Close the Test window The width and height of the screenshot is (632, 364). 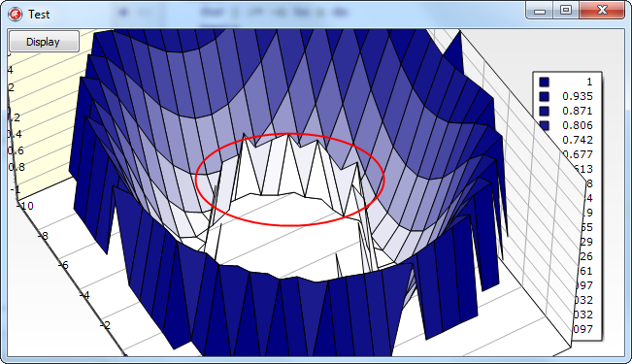tap(602, 11)
